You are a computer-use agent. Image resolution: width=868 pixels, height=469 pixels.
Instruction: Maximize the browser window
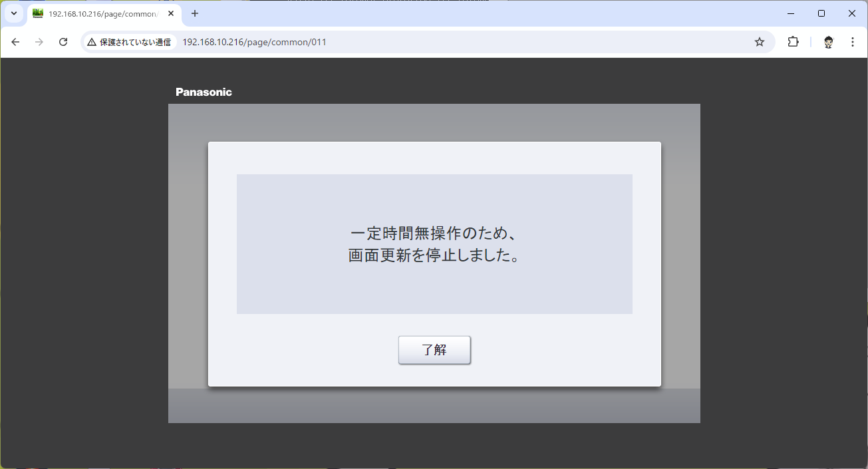click(821, 13)
